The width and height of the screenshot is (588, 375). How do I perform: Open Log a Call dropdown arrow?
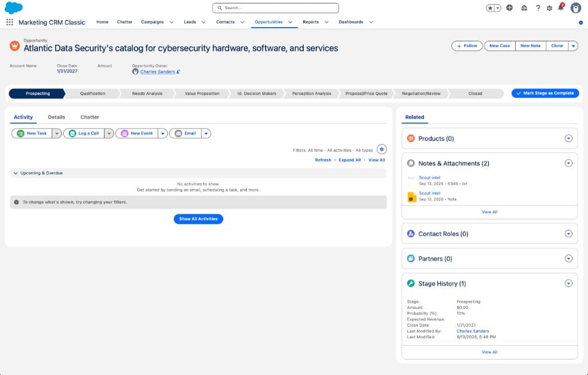coord(109,133)
